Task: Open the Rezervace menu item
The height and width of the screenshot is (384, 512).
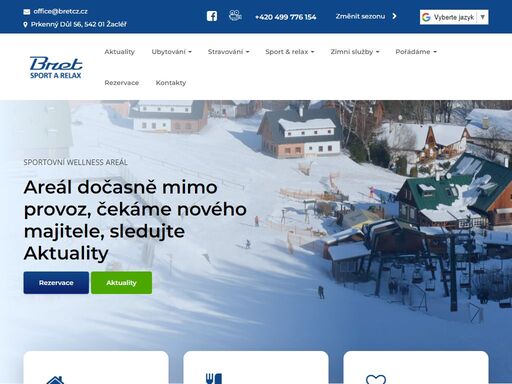Action: click(x=122, y=83)
